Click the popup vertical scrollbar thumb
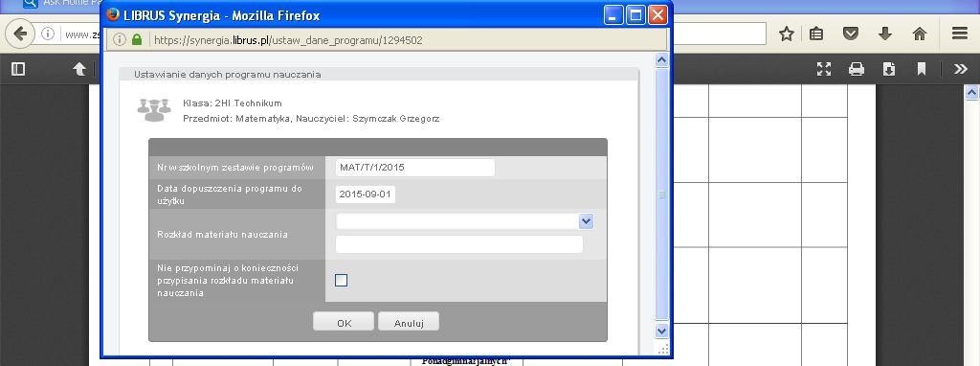Image resolution: width=980 pixels, height=366 pixels. (661, 194)
